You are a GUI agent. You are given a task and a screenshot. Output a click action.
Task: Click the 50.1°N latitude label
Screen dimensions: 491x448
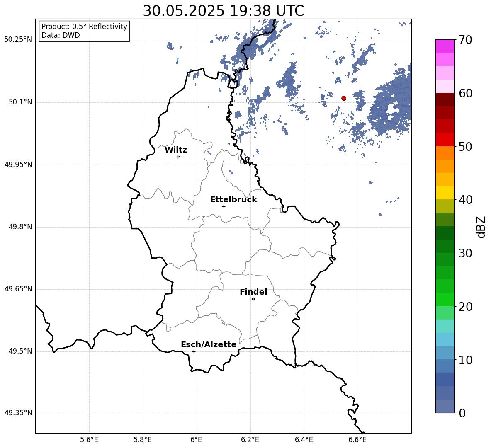[21, 102]
